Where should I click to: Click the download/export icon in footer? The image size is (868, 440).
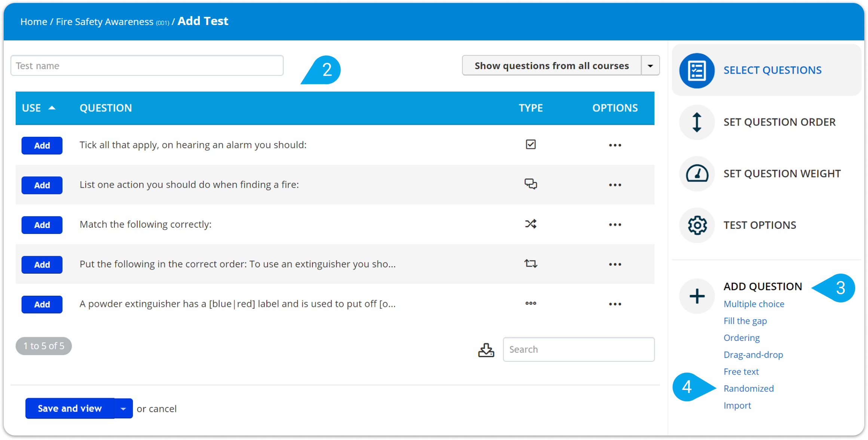point(486,350)
